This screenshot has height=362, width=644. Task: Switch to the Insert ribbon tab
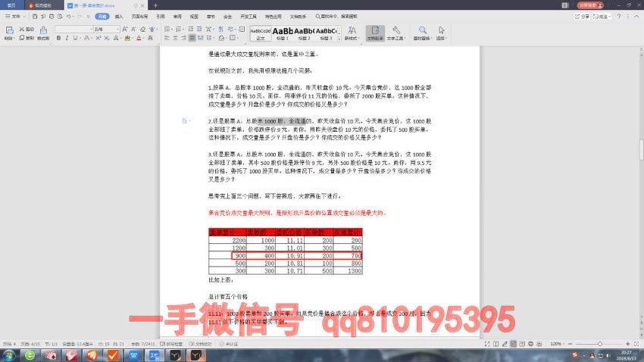click(x=119, y=15)
